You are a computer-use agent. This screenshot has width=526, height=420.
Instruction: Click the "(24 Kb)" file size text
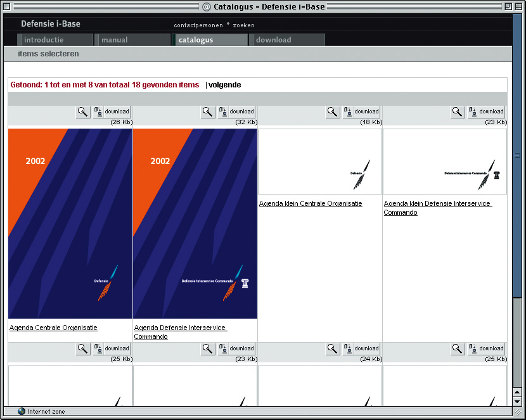[x=371, y=359]
